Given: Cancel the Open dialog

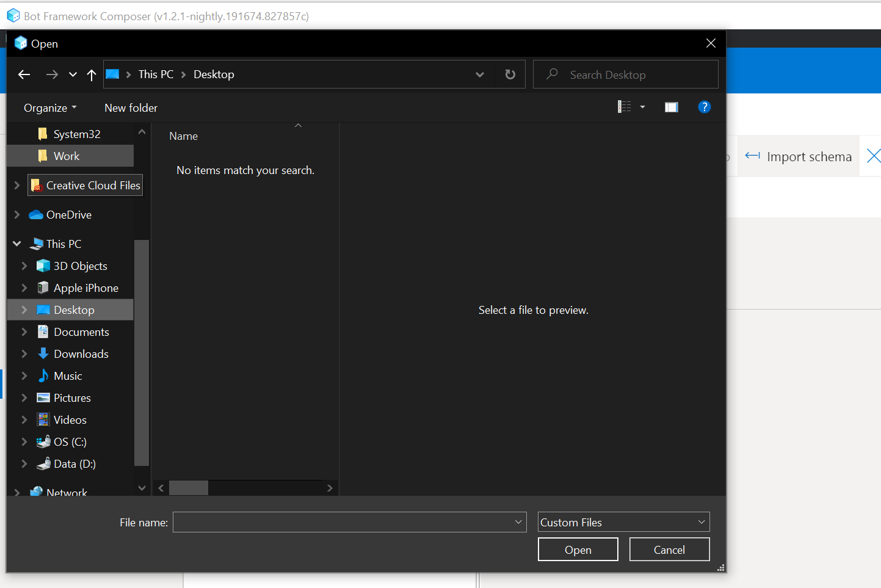Looking at the screenshot, I should pos(669,550).
